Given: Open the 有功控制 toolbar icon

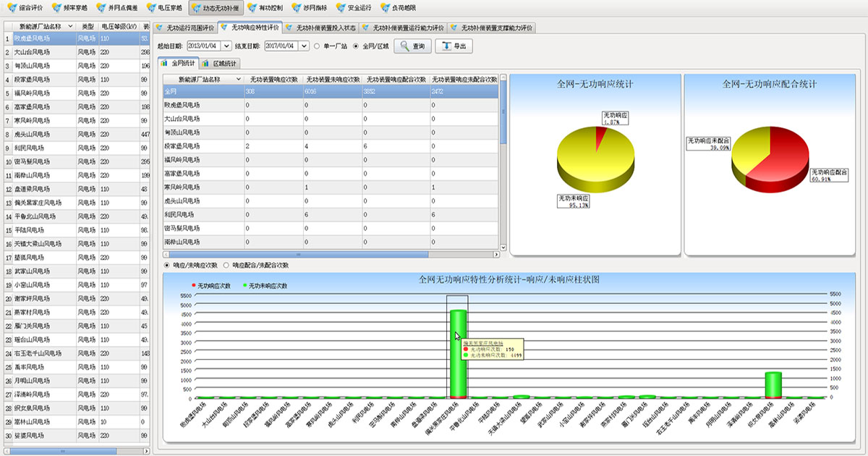Looking at the screenshot, I should [252, 8].
